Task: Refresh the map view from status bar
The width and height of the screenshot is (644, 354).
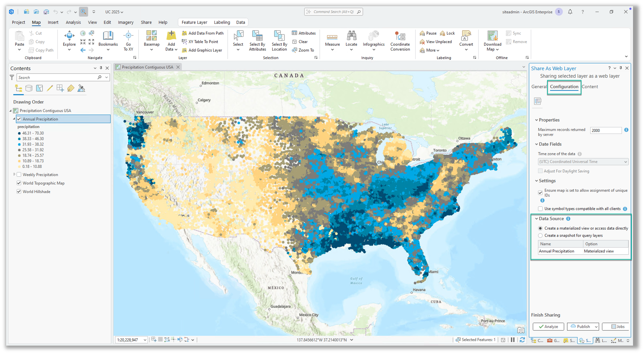Action: tap(522, 340)
